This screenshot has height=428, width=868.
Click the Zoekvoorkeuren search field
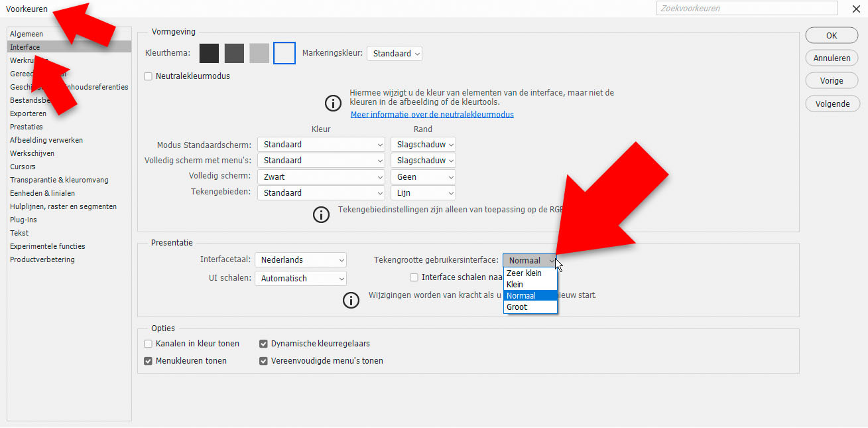point(747,9)
